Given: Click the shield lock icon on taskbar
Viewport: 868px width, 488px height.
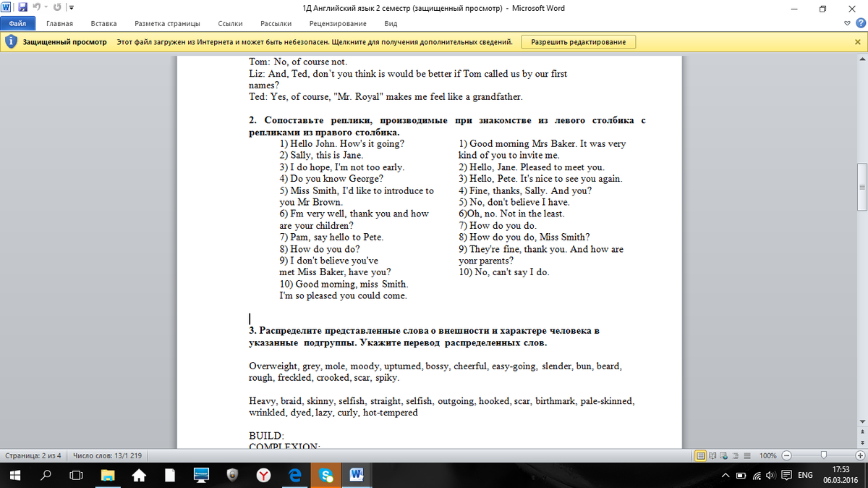Looking at the screenshot, I should click(x=232, y=475).
